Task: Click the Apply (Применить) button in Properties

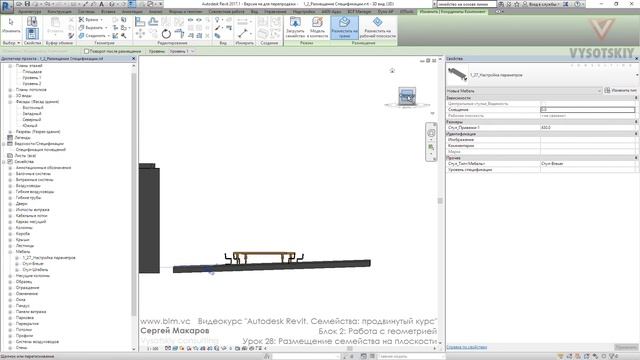Action: (x=626, y=347)
